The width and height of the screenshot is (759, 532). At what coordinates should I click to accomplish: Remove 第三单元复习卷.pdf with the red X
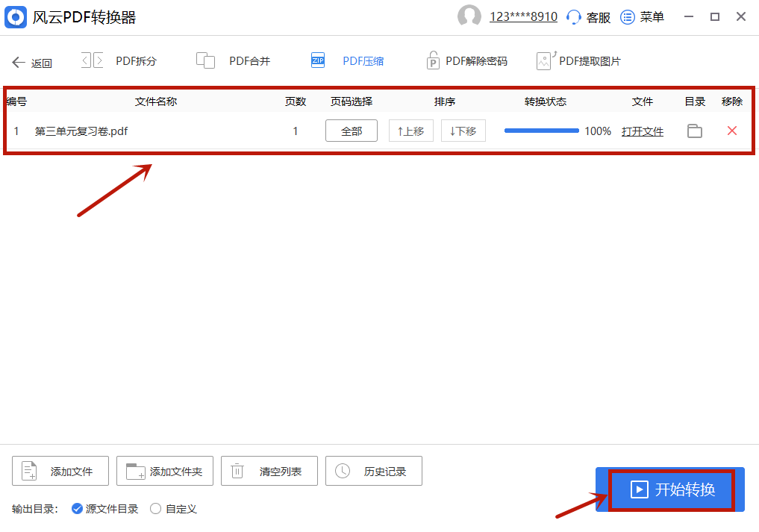[731, 131]
